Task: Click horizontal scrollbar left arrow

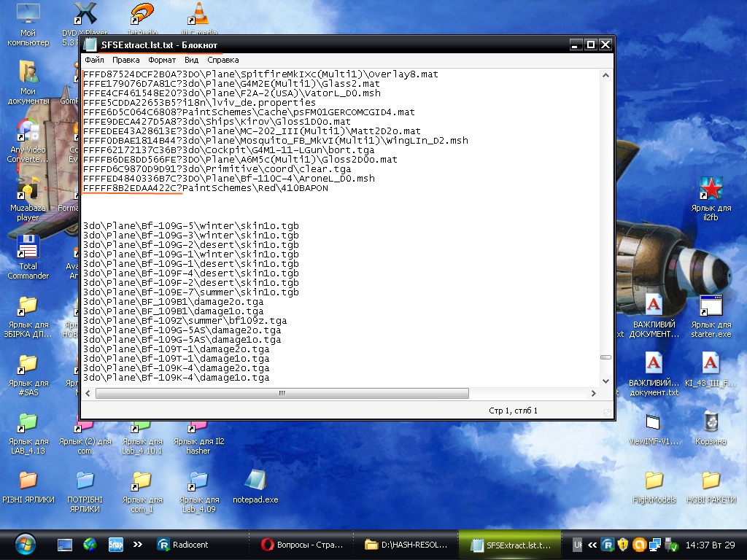Action: tap(88, 393)
